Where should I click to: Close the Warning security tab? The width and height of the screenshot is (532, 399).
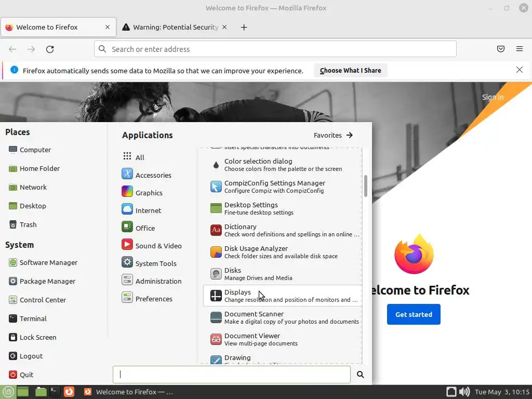[x=224, y=27]
